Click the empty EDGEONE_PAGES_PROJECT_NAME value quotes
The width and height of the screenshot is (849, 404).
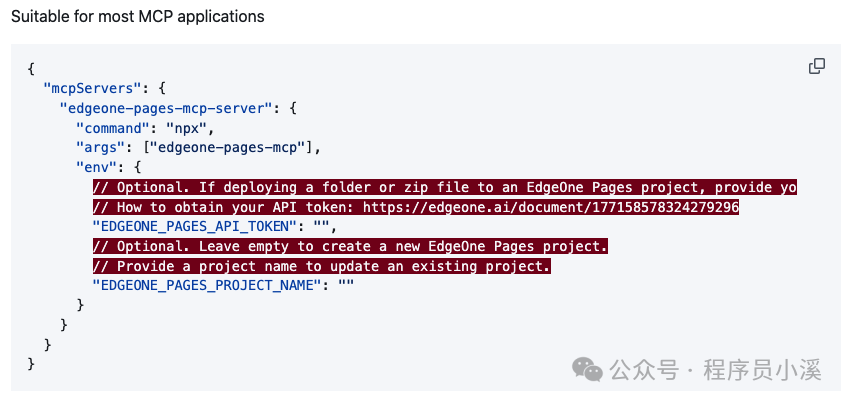click(x=347, y=286)
